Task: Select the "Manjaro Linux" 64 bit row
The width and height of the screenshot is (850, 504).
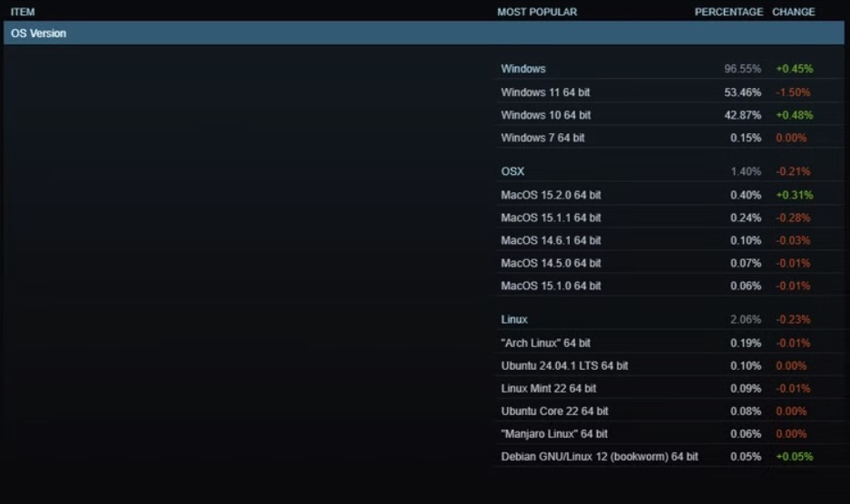Action: (669, 434)
